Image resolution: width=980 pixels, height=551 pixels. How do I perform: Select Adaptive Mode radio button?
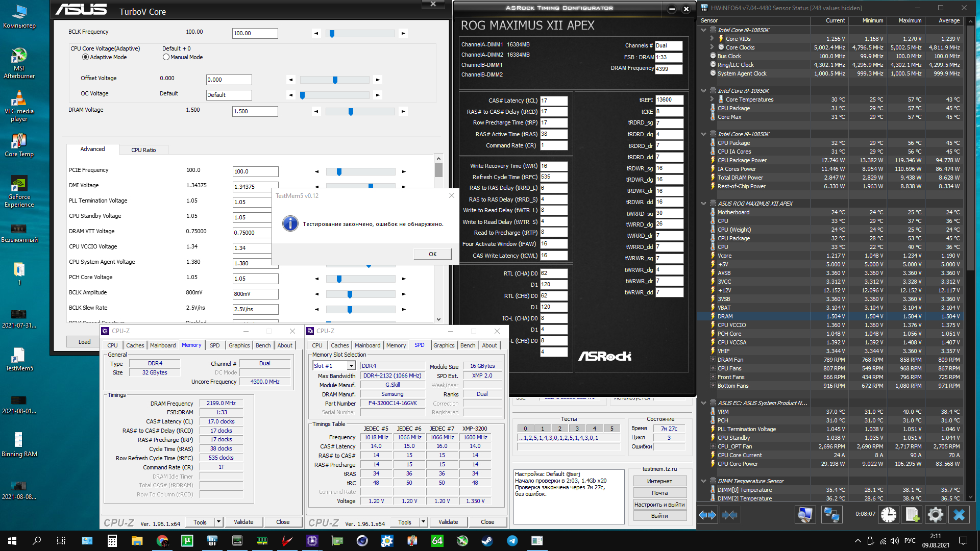85,57
